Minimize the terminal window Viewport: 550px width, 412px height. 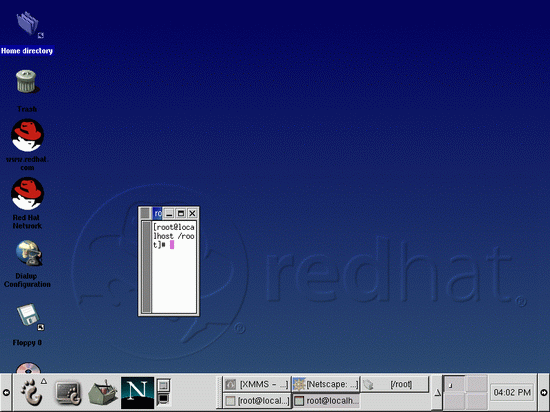point(169,213)
